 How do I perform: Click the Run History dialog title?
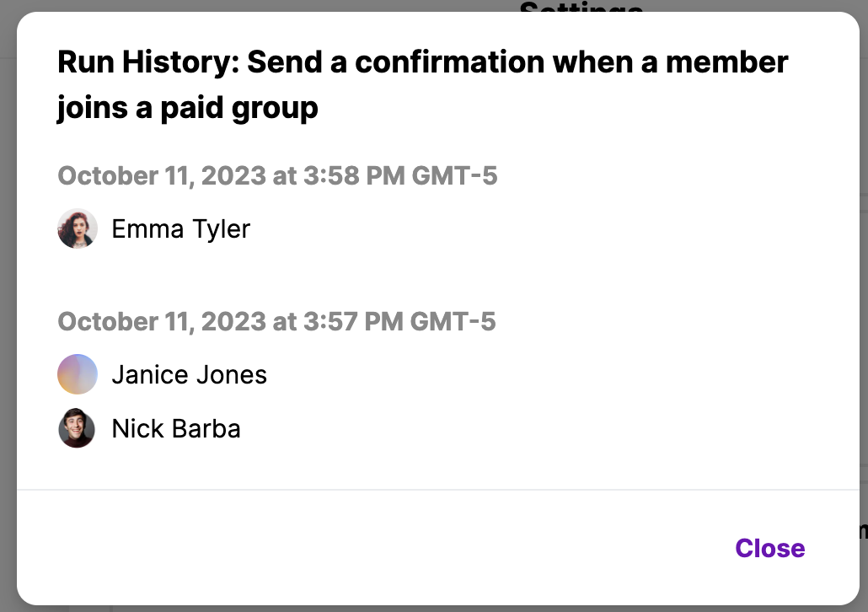423,84
